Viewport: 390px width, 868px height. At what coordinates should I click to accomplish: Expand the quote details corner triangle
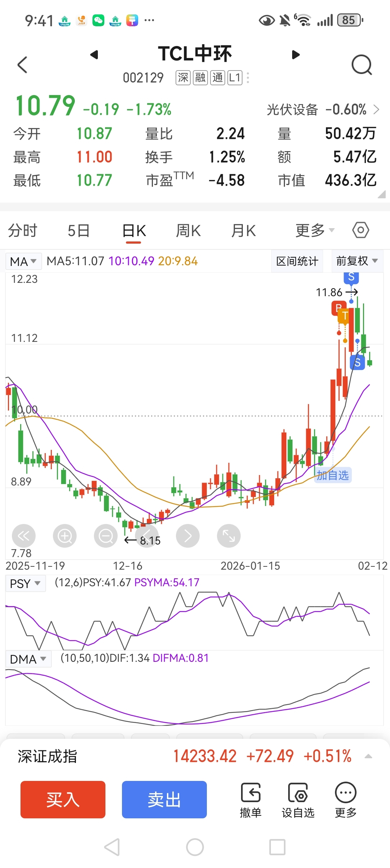coord(382,194)
